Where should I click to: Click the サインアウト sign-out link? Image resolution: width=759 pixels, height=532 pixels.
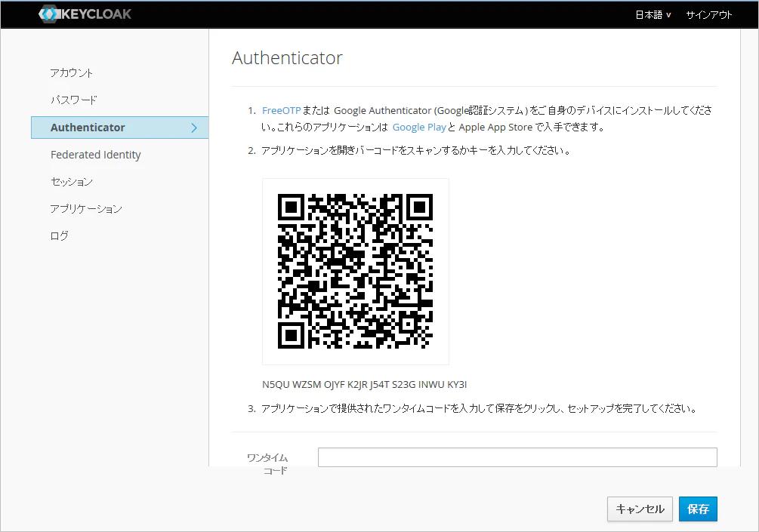point(708,15)
